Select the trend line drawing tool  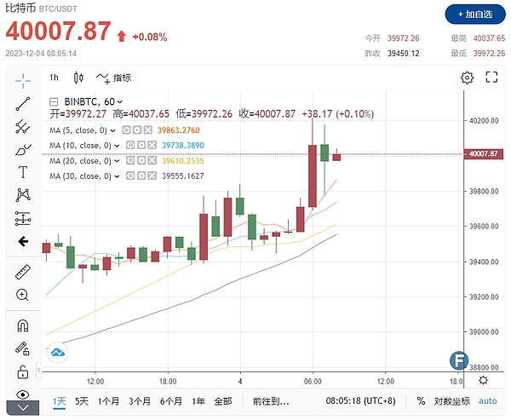(x=23, y=104)
